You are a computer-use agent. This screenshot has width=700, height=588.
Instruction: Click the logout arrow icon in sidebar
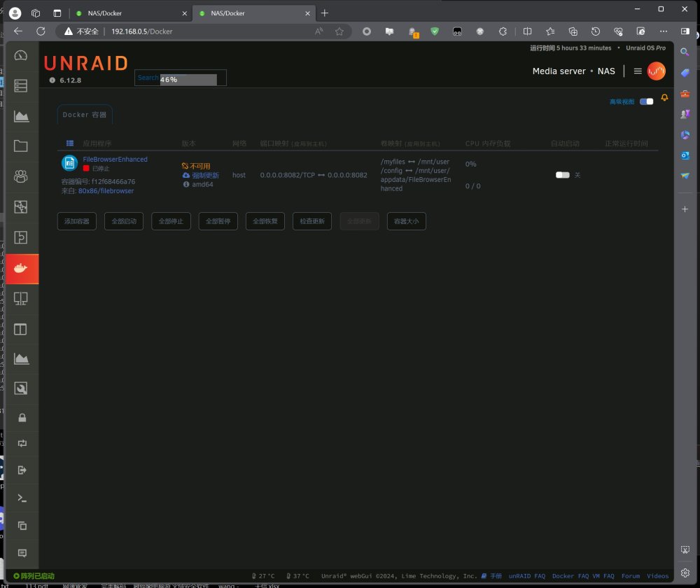(22, 470)
